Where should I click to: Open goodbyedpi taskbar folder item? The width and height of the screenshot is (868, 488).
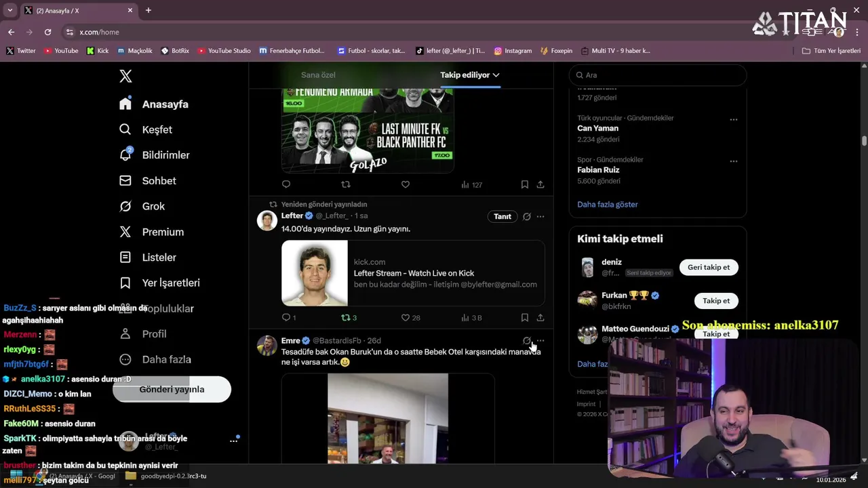pyautogui.click(x=167, y=476)
